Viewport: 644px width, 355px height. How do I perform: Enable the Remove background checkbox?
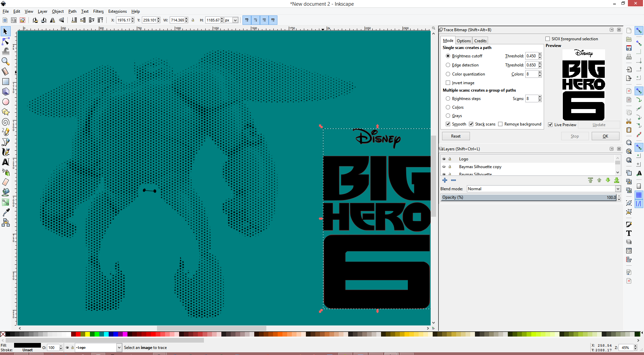pyautogui.click(x=500, y=124)
